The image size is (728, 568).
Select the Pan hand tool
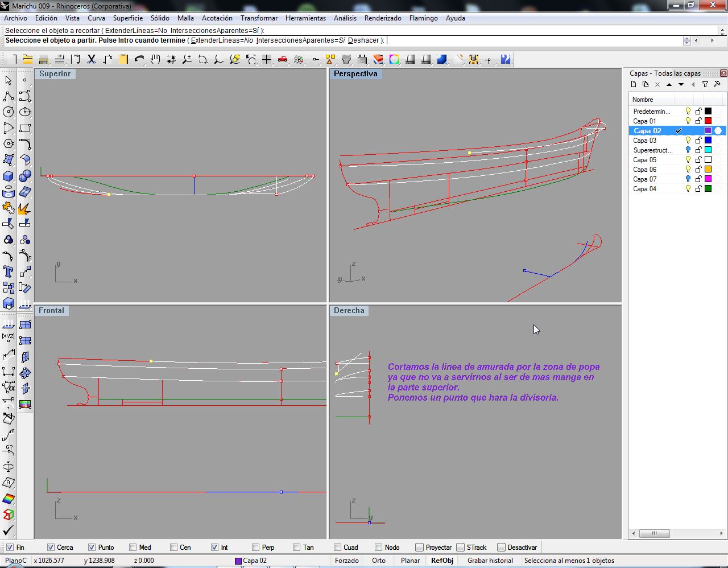click(x=155, y=59)
